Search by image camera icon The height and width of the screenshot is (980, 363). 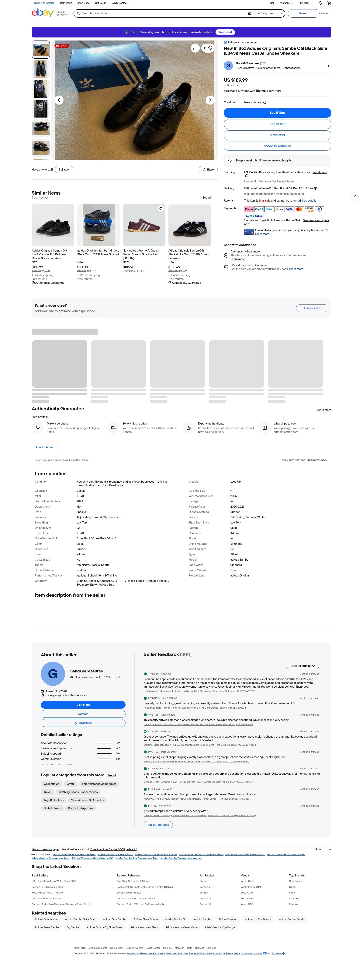coord(250,13)
